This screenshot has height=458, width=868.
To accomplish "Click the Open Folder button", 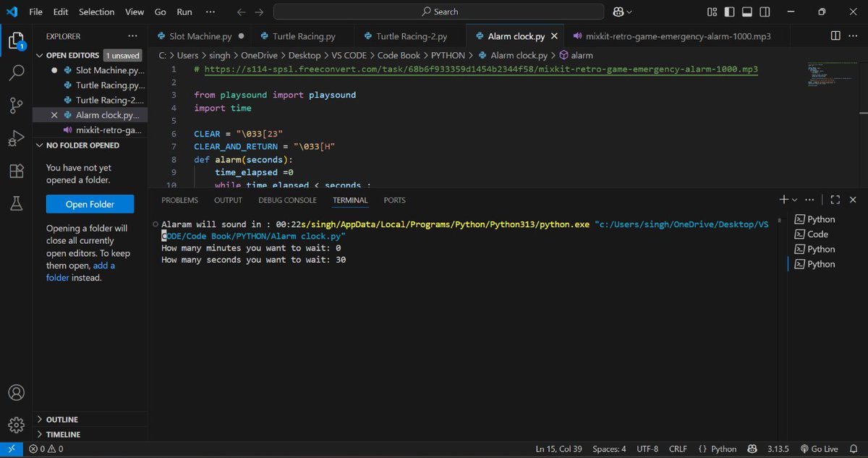I will pyautogui.click(x=90, y=204).
